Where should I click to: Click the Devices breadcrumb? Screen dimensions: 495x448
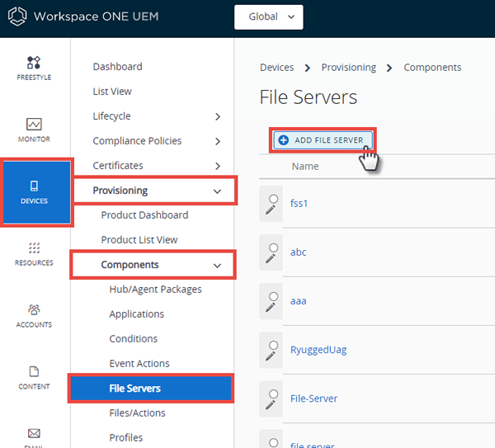coord(277,68)
